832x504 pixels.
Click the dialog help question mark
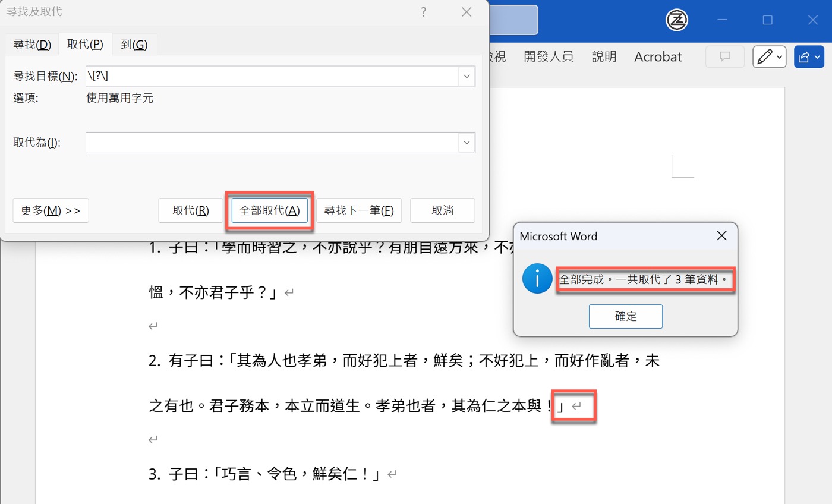[x=423, y=12]
